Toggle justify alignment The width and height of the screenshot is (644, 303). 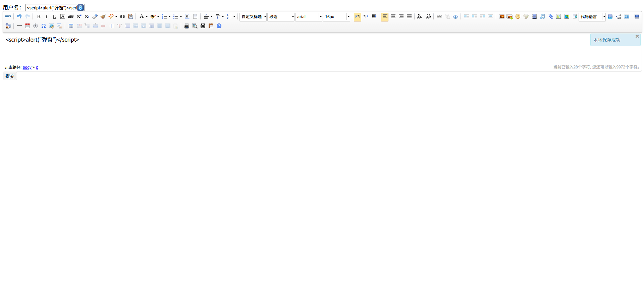click(409, 16)
